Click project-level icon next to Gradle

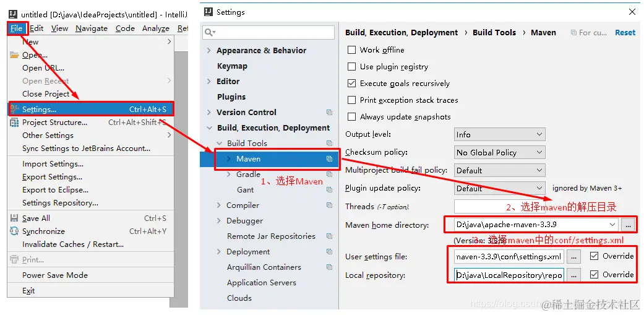pyautogui.click(x=329, y=175)
